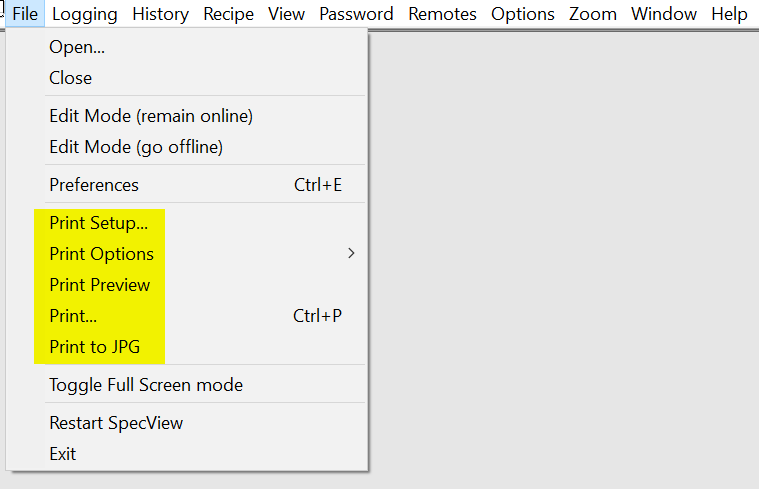Click Open... in the File menu

(77, 47)
